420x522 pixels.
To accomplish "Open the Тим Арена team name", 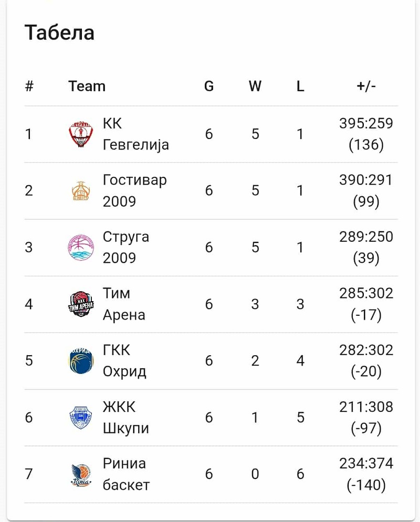I will (124, 304).
